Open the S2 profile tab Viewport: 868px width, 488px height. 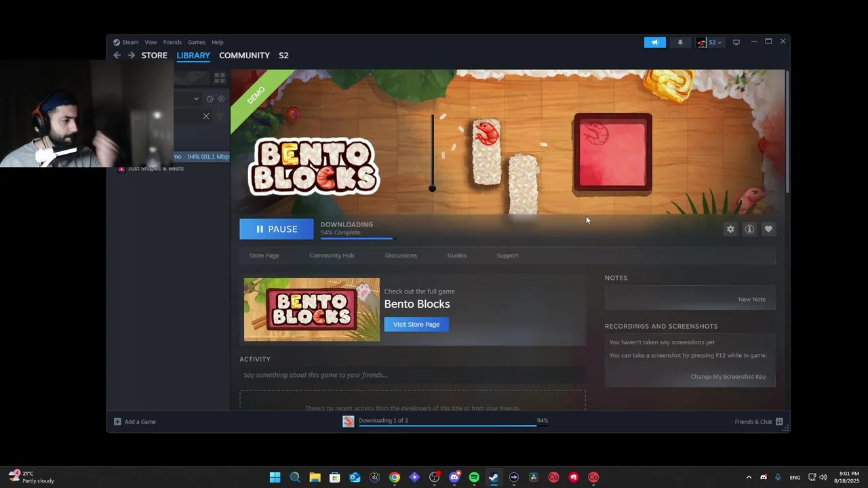(283, 56)
